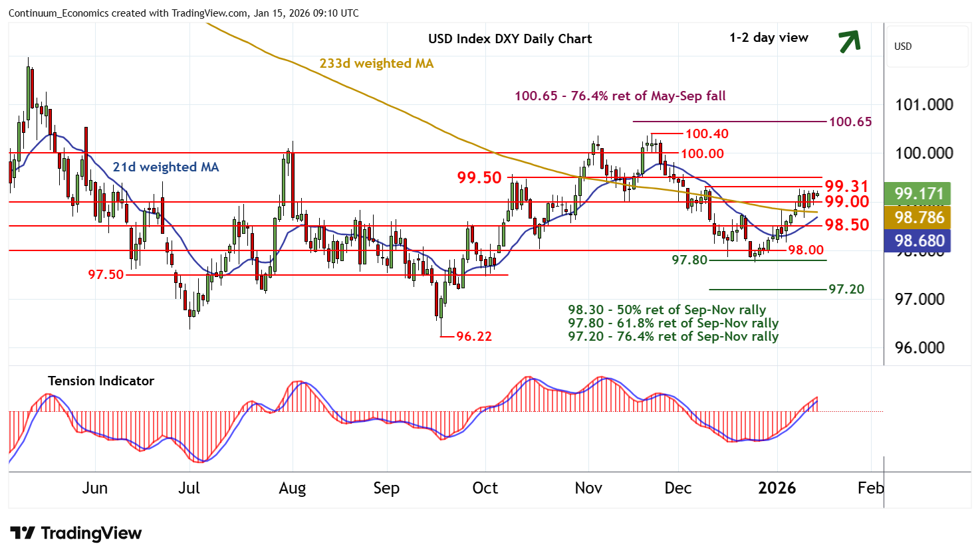Click the 100.65 retracement level label

pyautogui.click(x=850, y=122)
